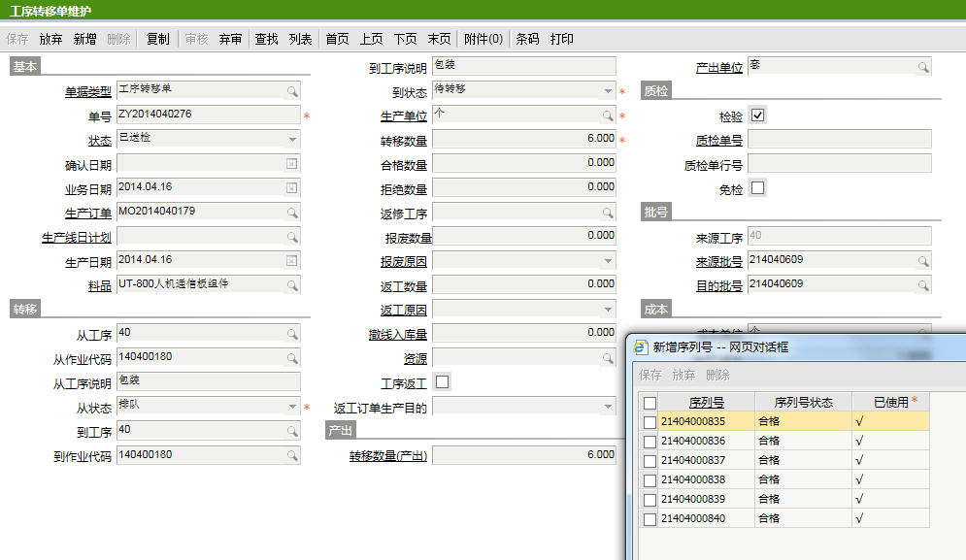Viewport: 966px width, 560px height.
Task: Click the 转移数量 input field
Action: 523,139
